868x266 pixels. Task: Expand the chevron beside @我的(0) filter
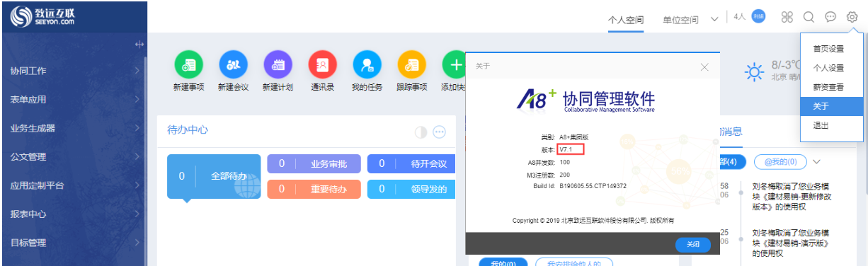817,162
